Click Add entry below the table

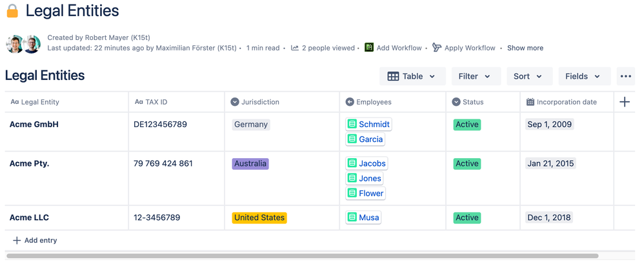tap(35, 241)
